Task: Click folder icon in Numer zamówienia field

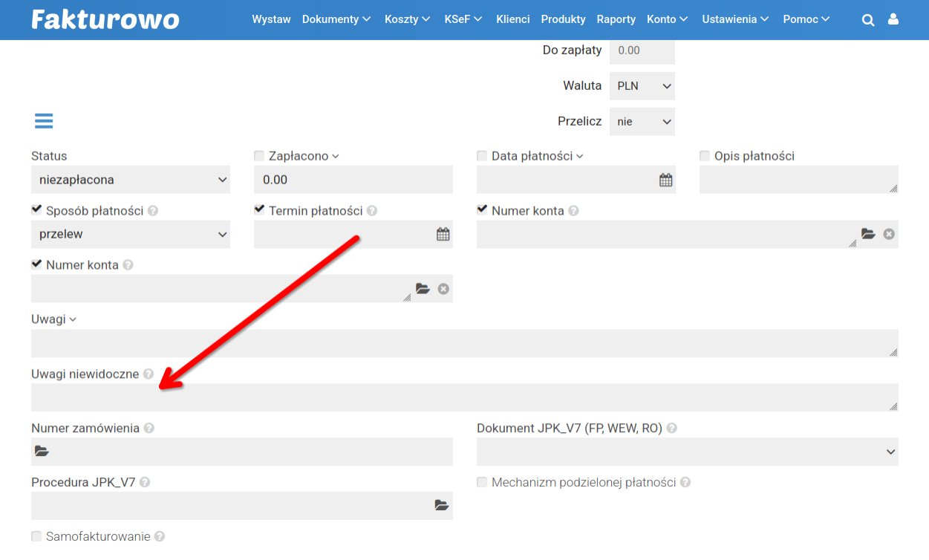Action: coord(42,452)
